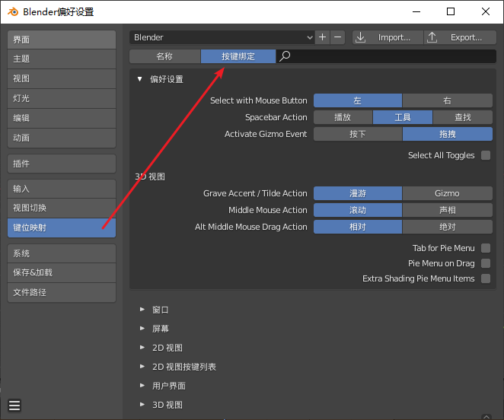Open the 输入 preferences section
The height and width of the screenshot is (420, 504).
(x=62, y=189)
